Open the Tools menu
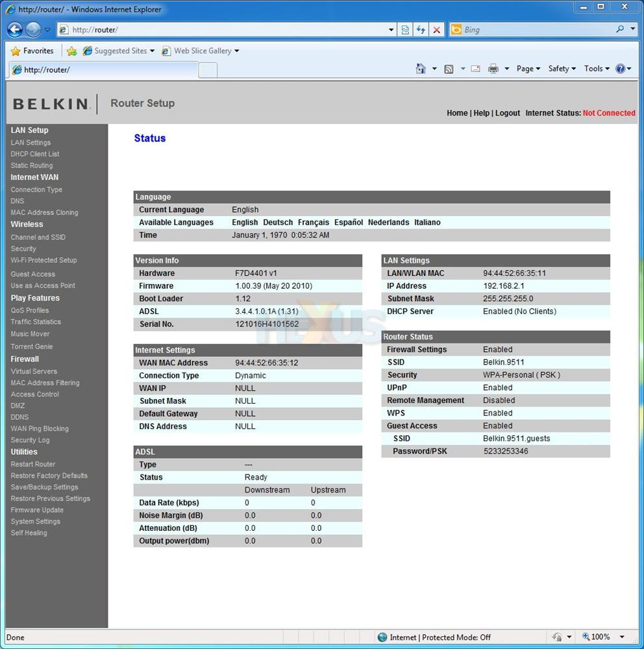The image size is (644, 649). tap(597, 69)
